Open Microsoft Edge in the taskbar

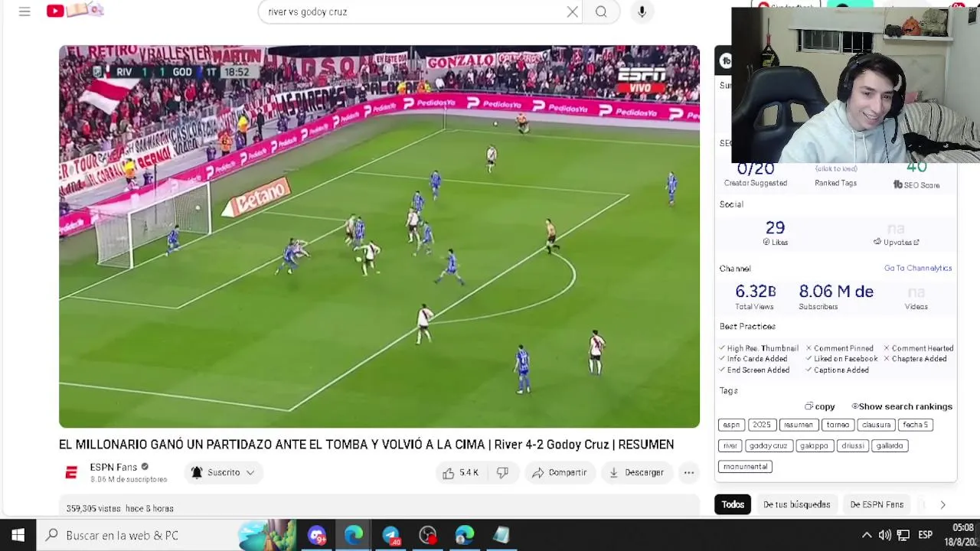point(354,535)
